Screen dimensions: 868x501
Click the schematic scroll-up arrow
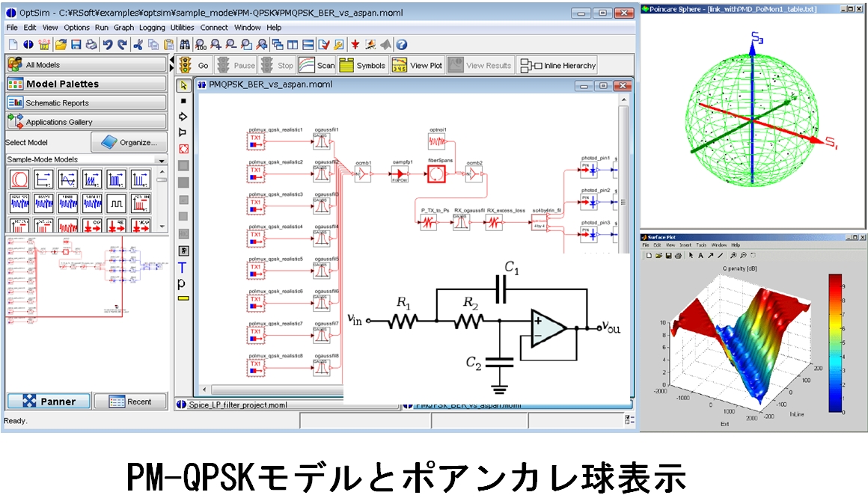click(624, 100)
